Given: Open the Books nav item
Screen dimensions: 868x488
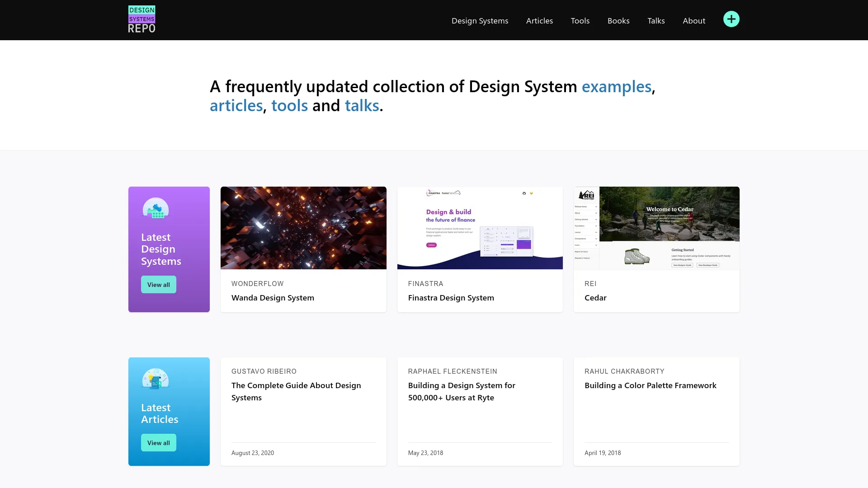Looking at the screenshot, I should pyautogui.click(x=618, y=21).
